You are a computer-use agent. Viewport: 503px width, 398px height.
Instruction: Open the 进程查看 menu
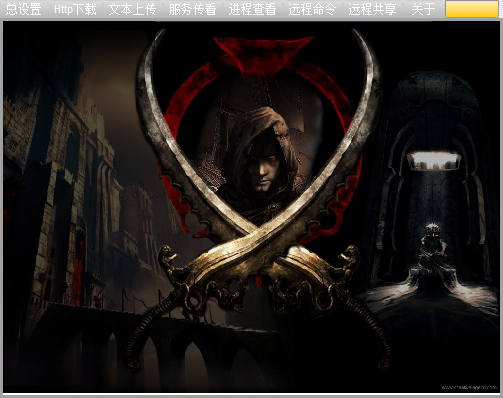click(252, 9)
